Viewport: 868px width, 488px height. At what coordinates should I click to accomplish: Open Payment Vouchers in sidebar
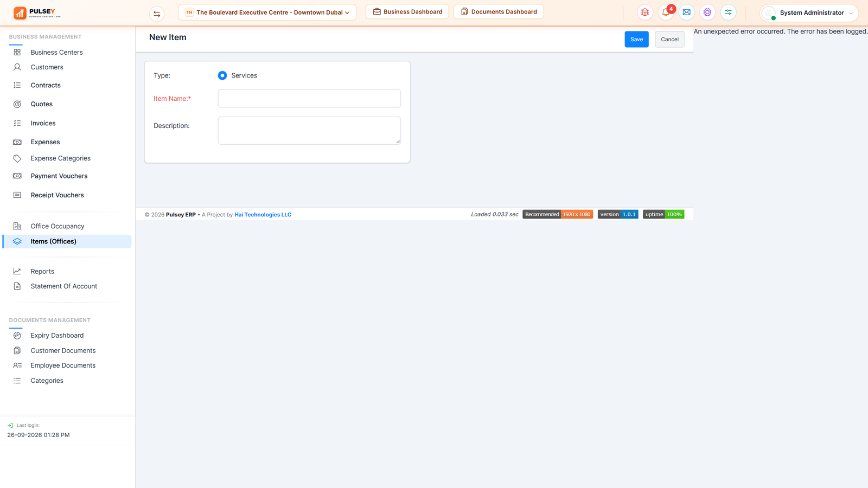click(59, 176)
